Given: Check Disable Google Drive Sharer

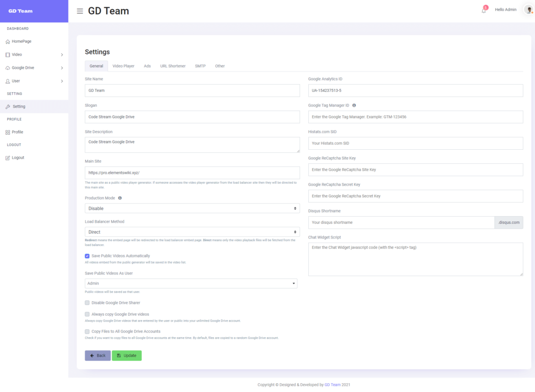Looking at the screenshot, I should 87,303.
